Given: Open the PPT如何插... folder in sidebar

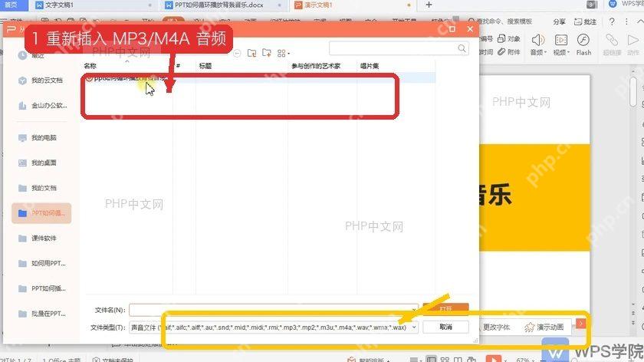Looking at the screenshot, I should tap(42, 288).
